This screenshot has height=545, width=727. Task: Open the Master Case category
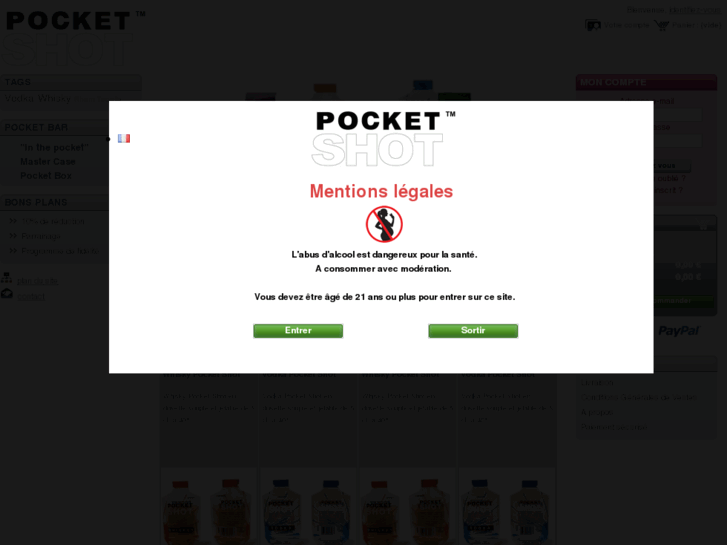coord(48,161)
